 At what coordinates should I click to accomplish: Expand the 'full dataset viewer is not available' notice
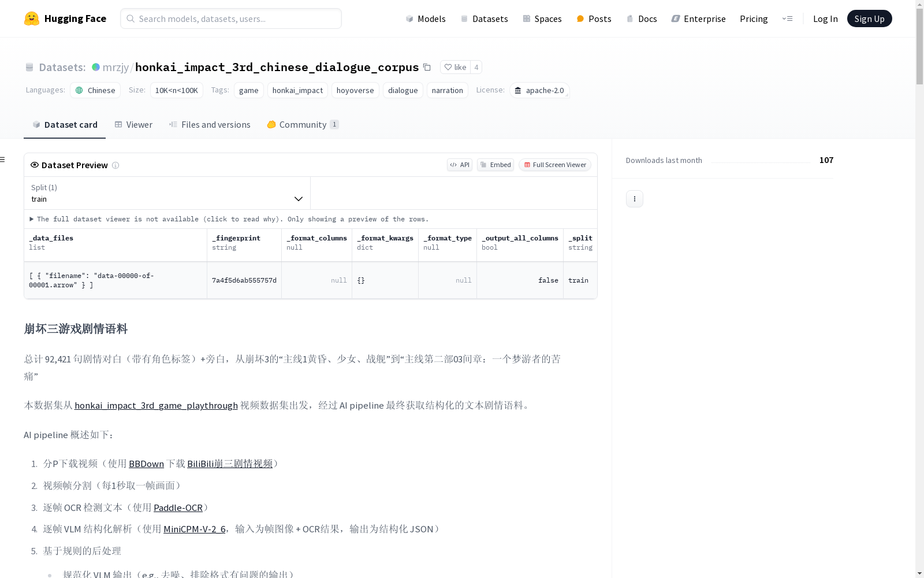(229, 219)
